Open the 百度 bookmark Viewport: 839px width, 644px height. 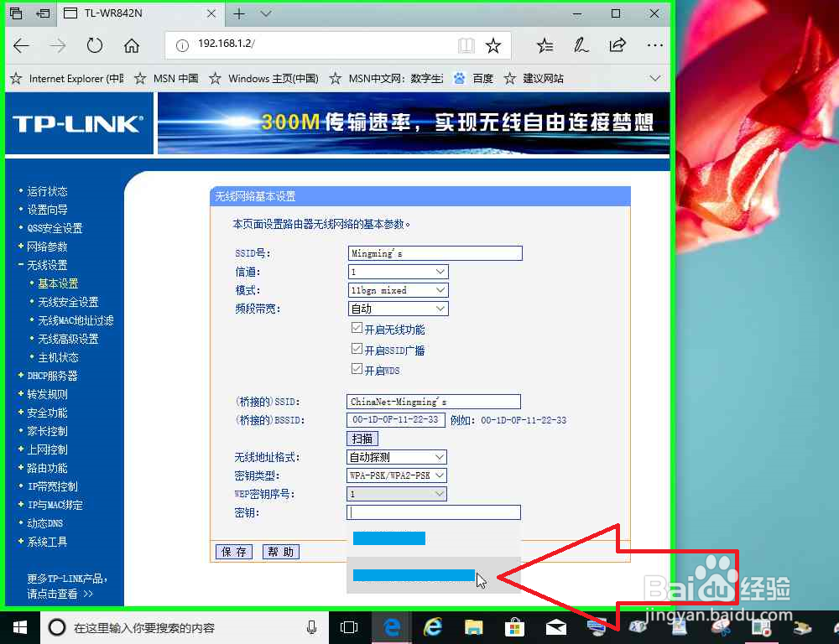tap(473, 79)
